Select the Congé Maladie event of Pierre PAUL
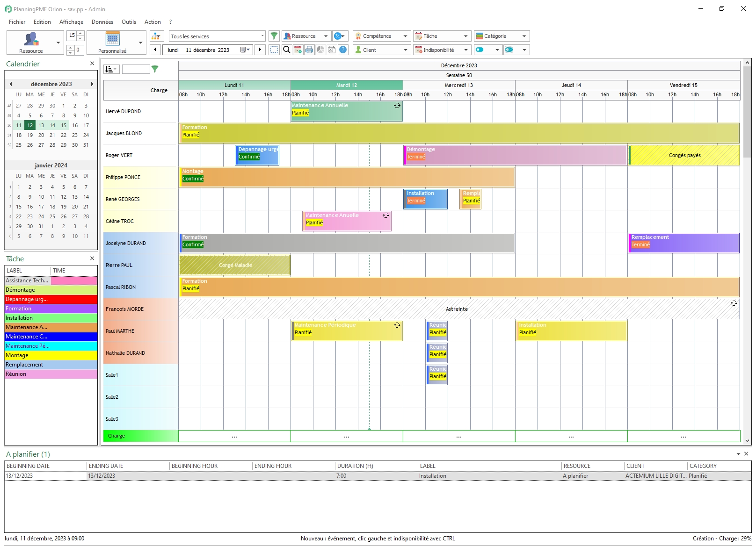The image size is (756, 546). (234, 265)
